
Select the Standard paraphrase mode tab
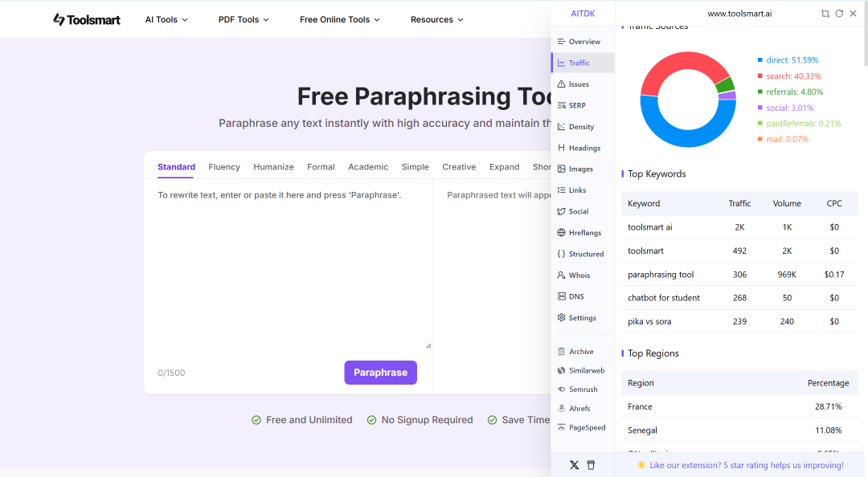[x=176, y=166]
